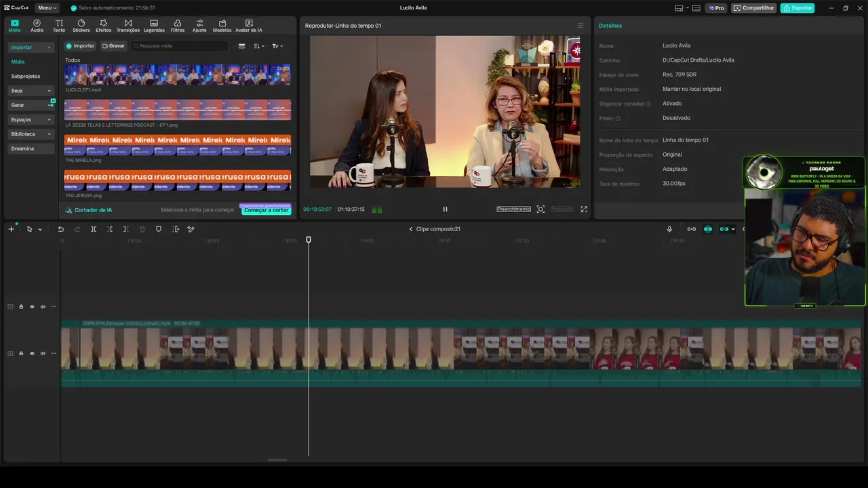Switch to the Texto tab
The height and width of the screenshot is (488, 868).
coord(59,26)
